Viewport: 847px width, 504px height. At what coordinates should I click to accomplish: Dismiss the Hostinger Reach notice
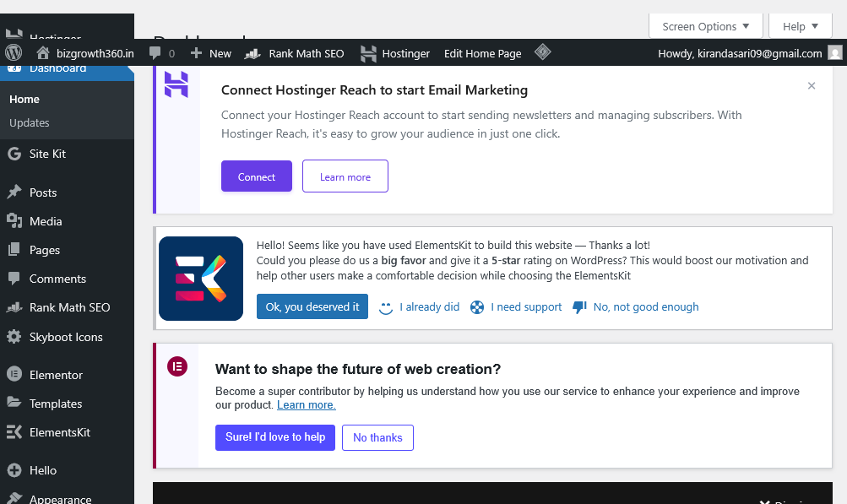tap(811, 85)
